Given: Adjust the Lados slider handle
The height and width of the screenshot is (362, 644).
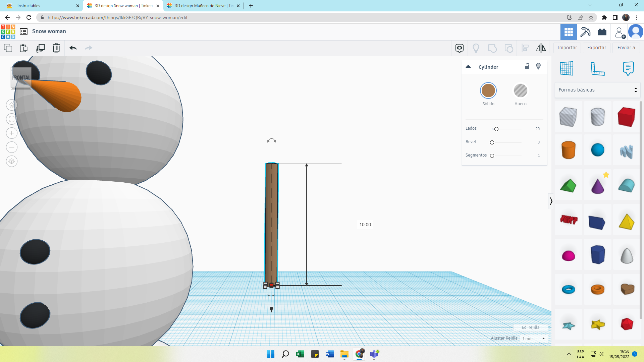Looking at the screenshot, I should pos(496,129).
